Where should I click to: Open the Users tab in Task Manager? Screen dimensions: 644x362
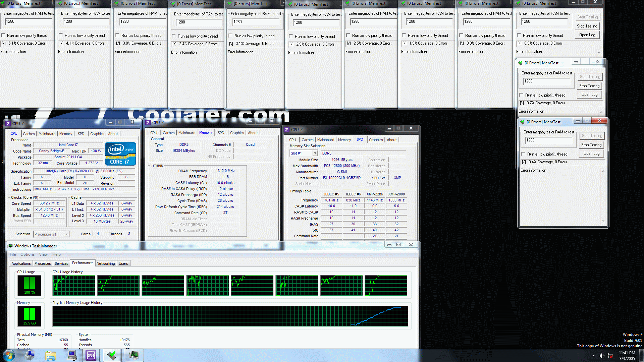click(x=123, y=263)
